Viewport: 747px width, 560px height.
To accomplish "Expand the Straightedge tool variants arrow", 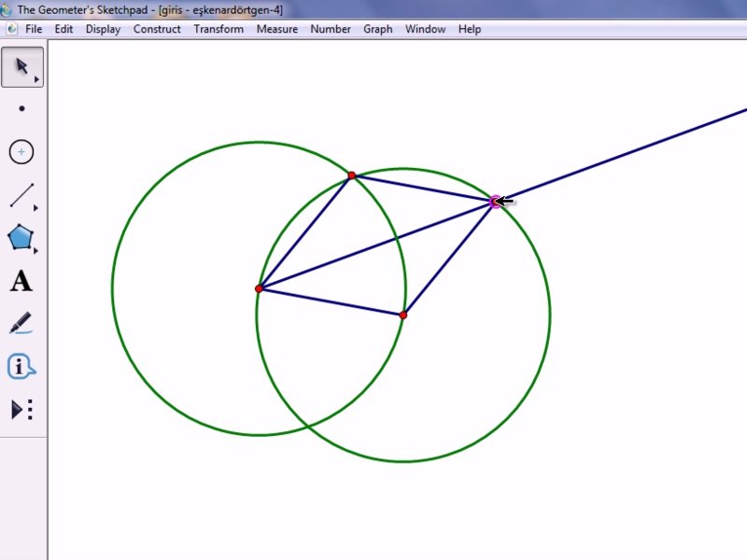I will point(35,208).
